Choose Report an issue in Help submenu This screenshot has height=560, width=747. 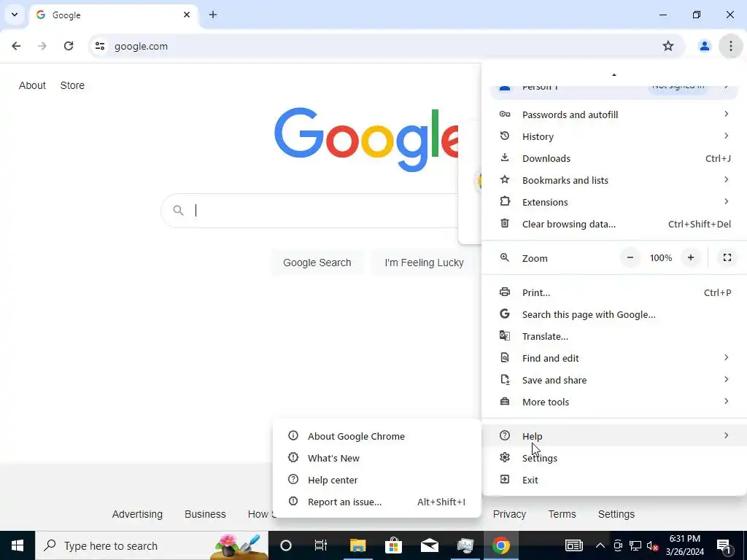[x=377, y=502]
